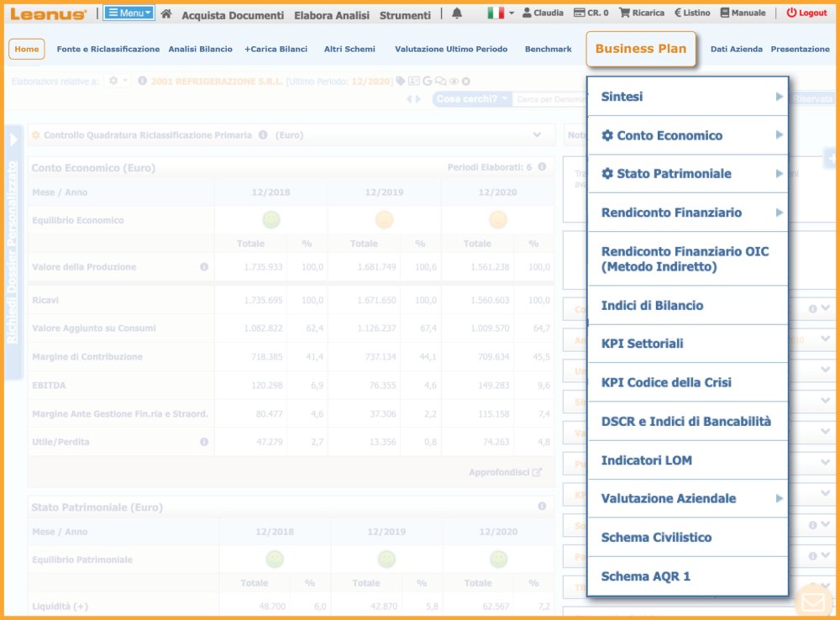Screen dimensions: 840x620
Task: Expand the Richiedi Dossier Personalizzato side panel
Action: tap(13, 252)
